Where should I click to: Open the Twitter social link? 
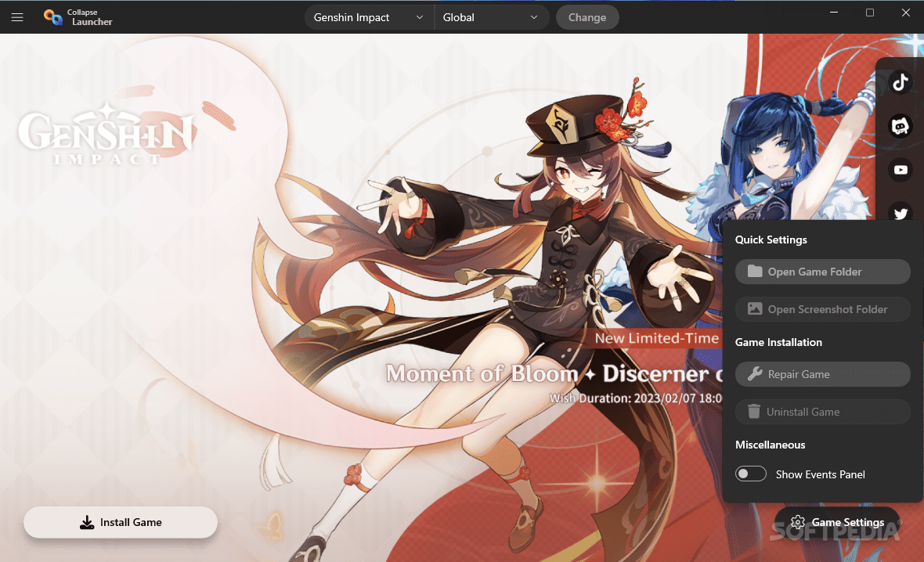point(900,212)
